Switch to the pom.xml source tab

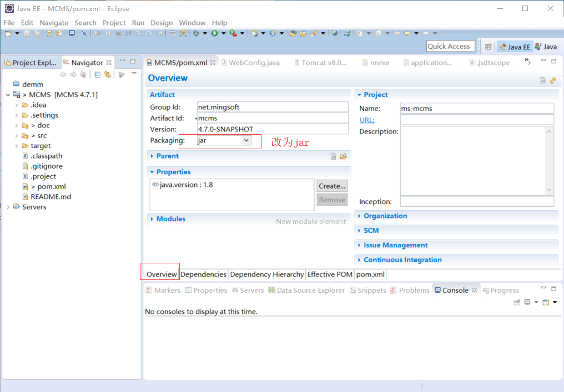370,274
